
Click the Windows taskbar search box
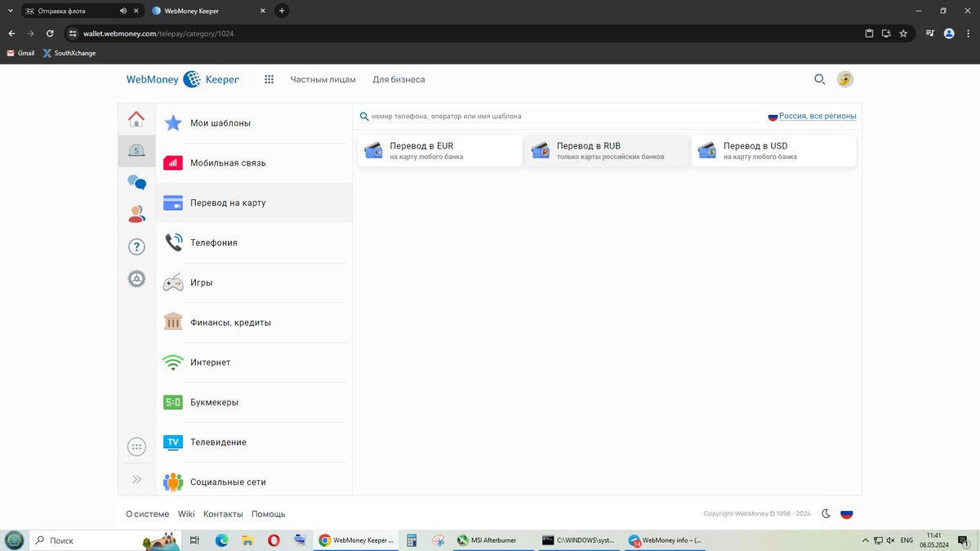point(104,540)
